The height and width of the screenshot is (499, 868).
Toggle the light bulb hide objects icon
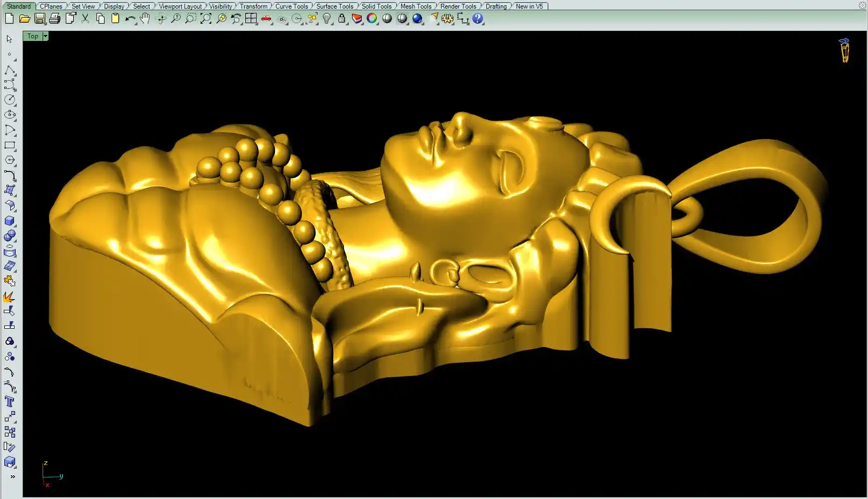click(327, 19)
